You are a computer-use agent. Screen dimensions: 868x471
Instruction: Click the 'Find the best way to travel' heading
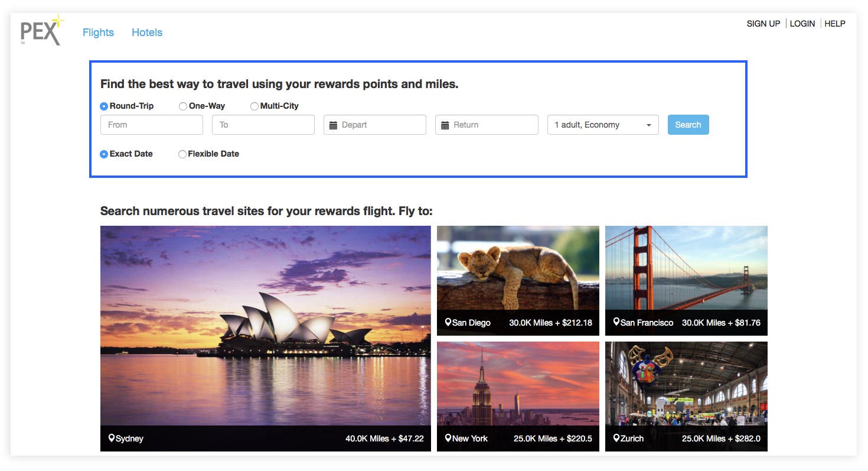pyautogui.click(x=279, y=84)
